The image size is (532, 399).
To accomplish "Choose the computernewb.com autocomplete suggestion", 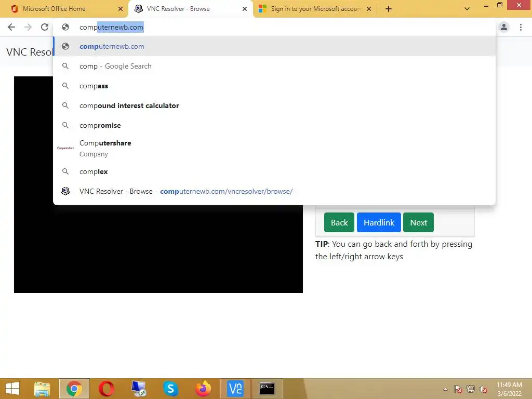I will click(x=274, y=46).
